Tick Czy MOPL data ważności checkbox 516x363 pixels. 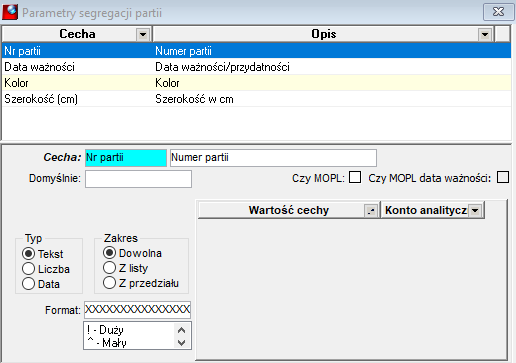pos(503,177)
